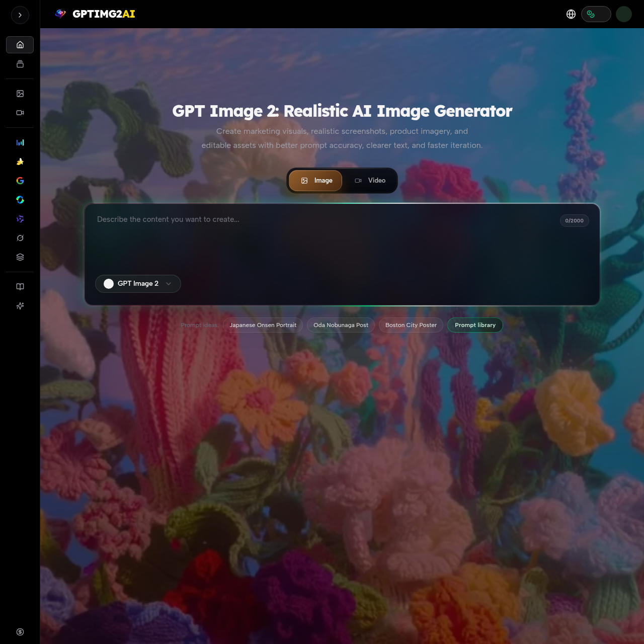The image size is (644, 644).
Task: Open the compass explore icon in the sidebar
Action: click(x=20, y=237)
